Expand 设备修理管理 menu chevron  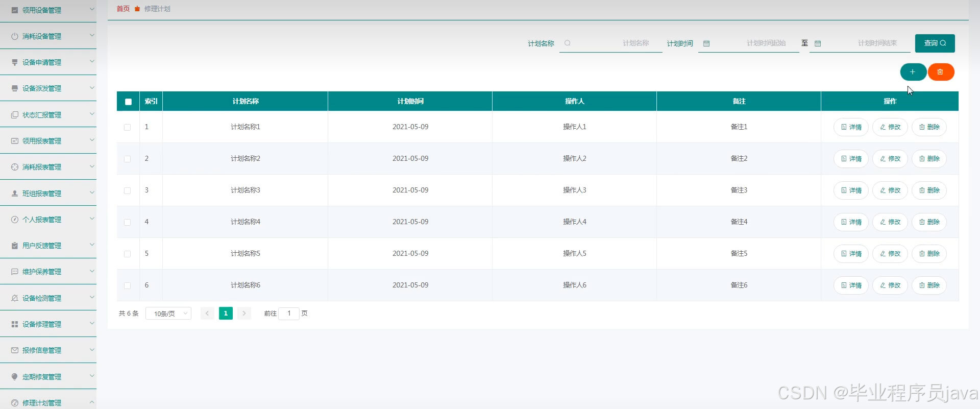pyautogui.click(x=92, y=323)
